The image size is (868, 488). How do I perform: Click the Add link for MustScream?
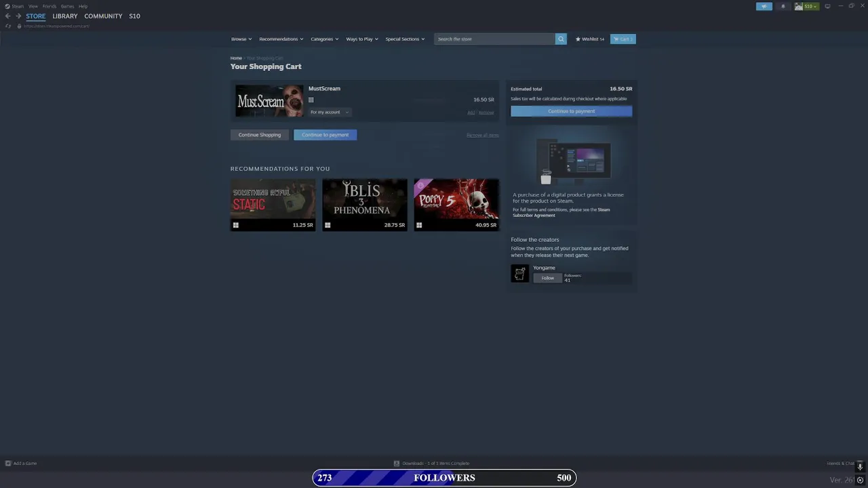tap(471, 113)
